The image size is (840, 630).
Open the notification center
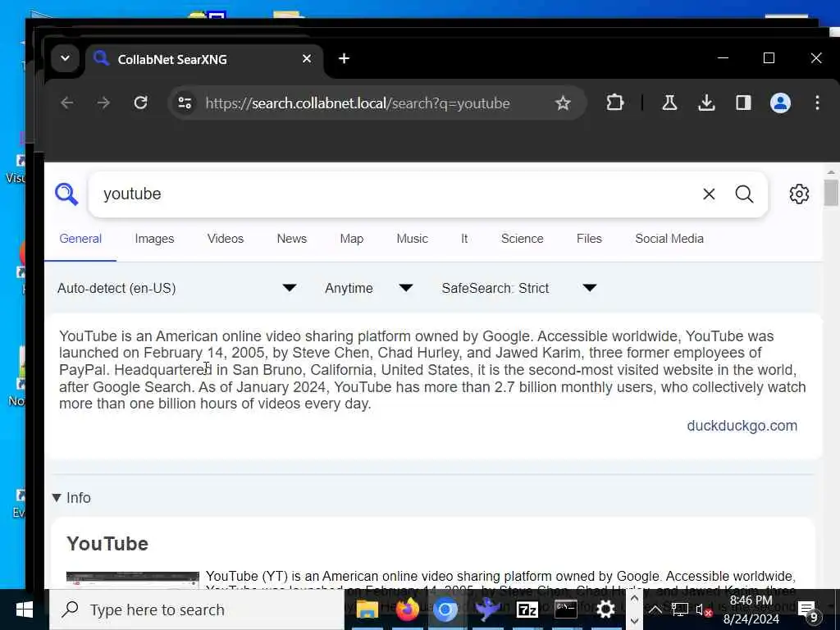tap(808, 611)
